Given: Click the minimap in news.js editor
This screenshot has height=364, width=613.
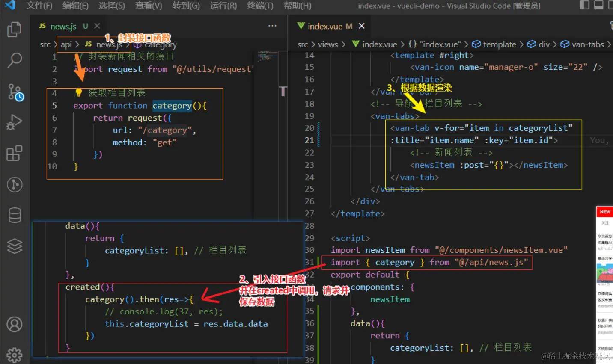Looking at the screenshot, I should (x=268, y=56).
